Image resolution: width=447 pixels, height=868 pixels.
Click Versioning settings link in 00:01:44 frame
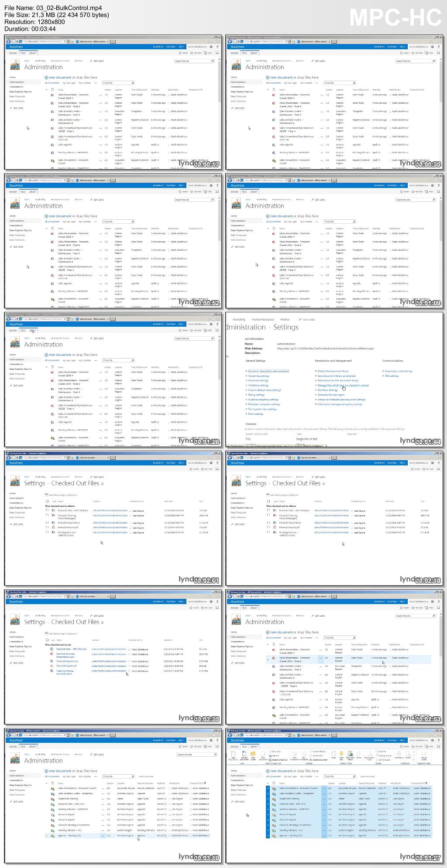258,376
